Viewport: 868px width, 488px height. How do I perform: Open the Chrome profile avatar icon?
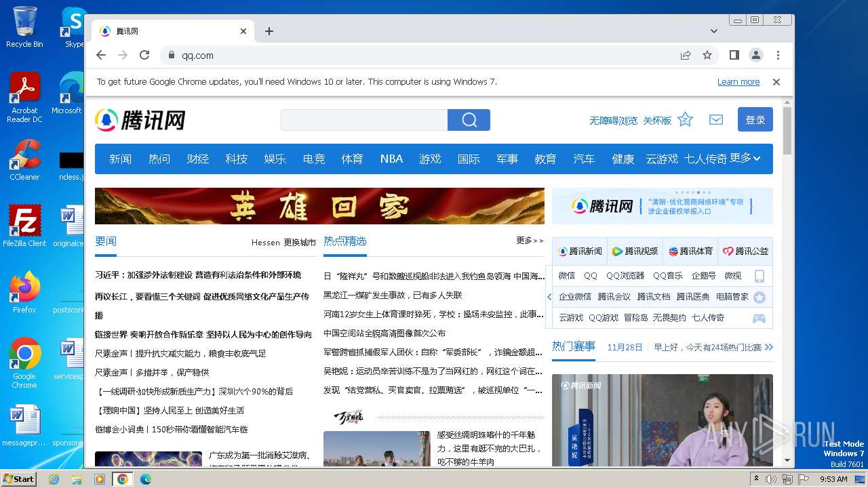click(756, 55)
